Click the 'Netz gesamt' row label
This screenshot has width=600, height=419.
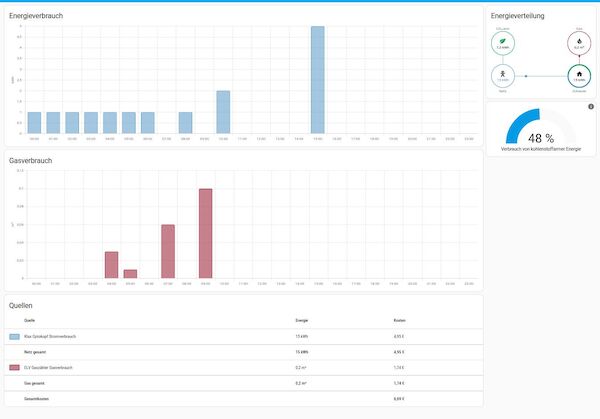(35, 352)
